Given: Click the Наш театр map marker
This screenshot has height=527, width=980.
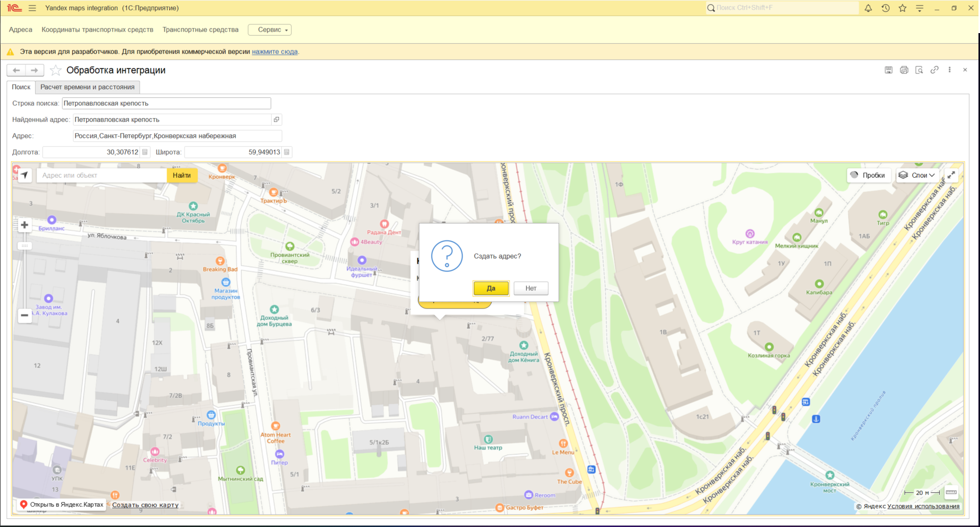Looking at the screenshot, I should point(488,439).
